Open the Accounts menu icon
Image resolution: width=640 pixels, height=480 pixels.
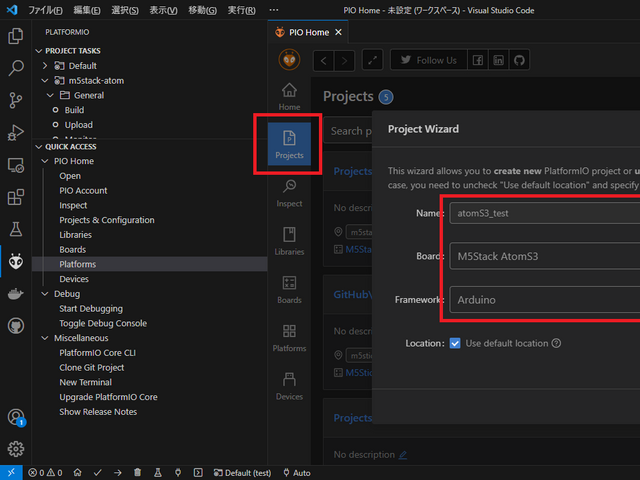[16, 417]
